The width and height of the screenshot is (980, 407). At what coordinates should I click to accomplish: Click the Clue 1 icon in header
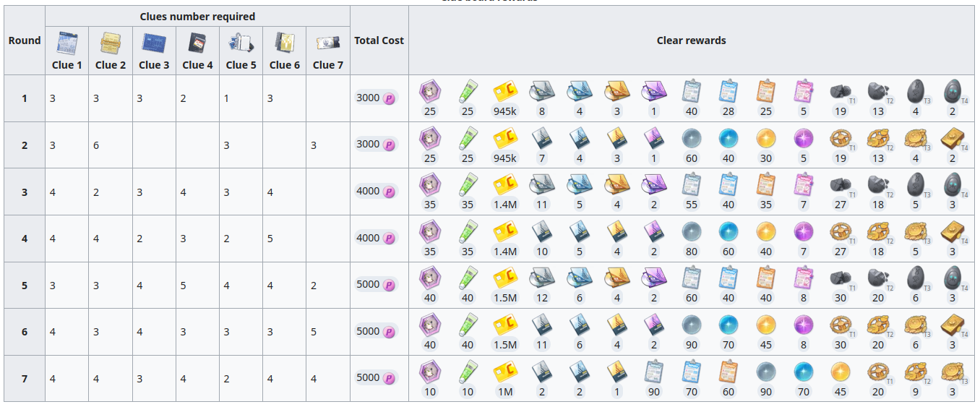[x=67, y=43]
